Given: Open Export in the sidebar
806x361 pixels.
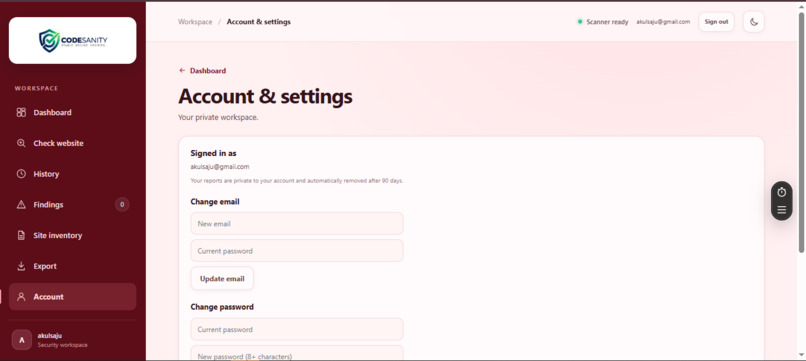Looking at the screenshot, I should [72, 266].
